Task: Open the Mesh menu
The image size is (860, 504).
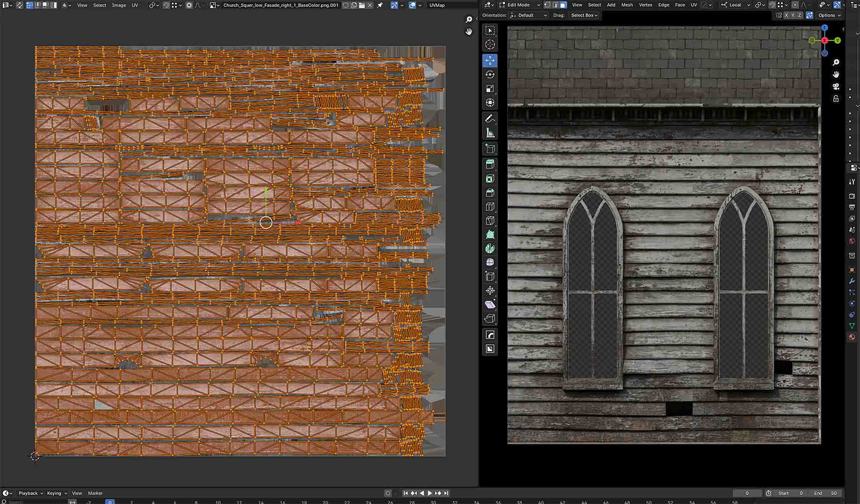Action: 627,5
